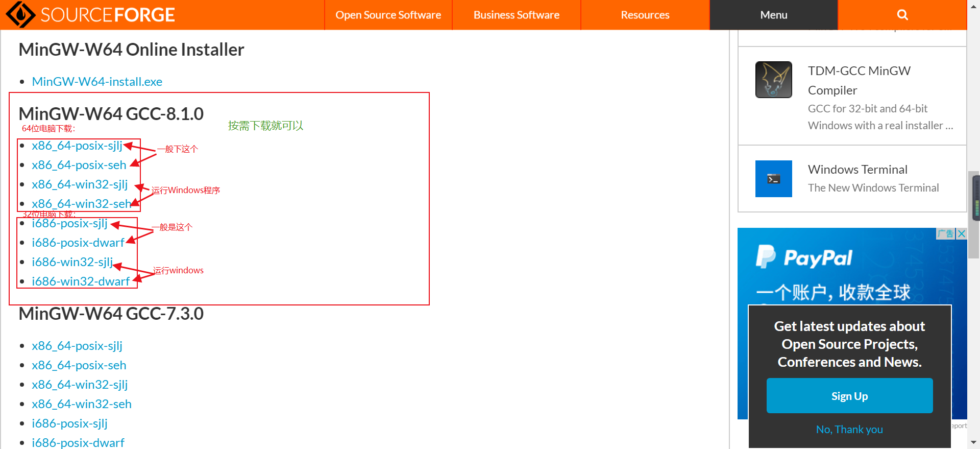This screenshot has width=980, height=449.
Task: Click 'The New Windows Terminal' description
Action: click(873, 188)
